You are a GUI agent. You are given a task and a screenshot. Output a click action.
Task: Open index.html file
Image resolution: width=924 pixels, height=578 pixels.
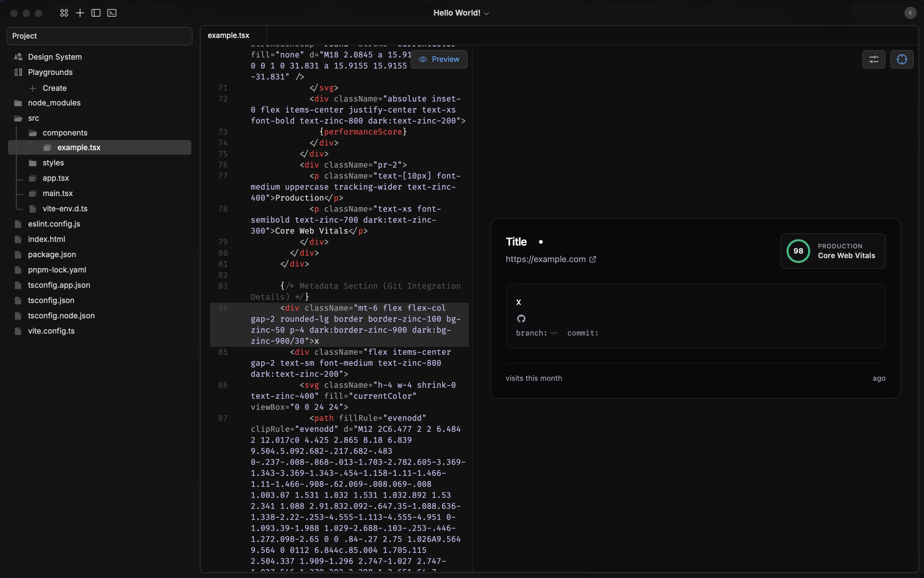tap(46, 239)
